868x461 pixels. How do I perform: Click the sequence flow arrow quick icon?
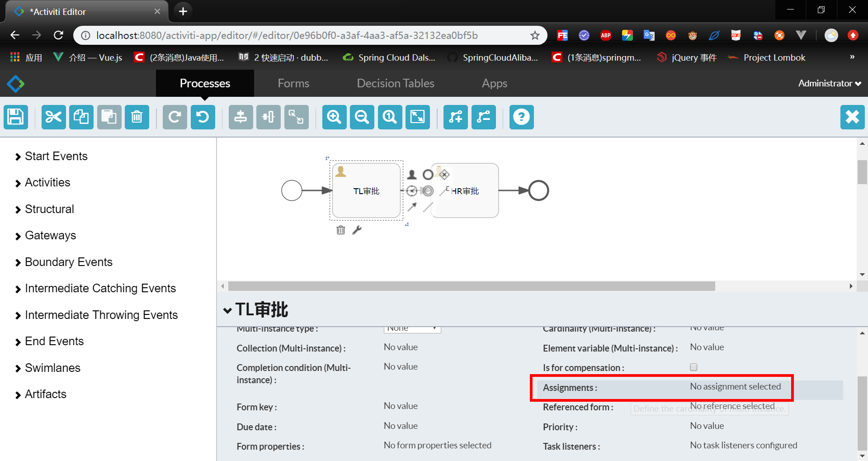(x=412, y=207)
